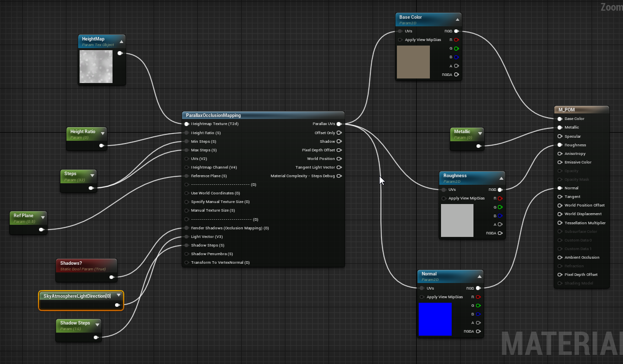Click the HeightMap node output pin
623x364 pixels.
pyautogui.click(x=120, y=53)
